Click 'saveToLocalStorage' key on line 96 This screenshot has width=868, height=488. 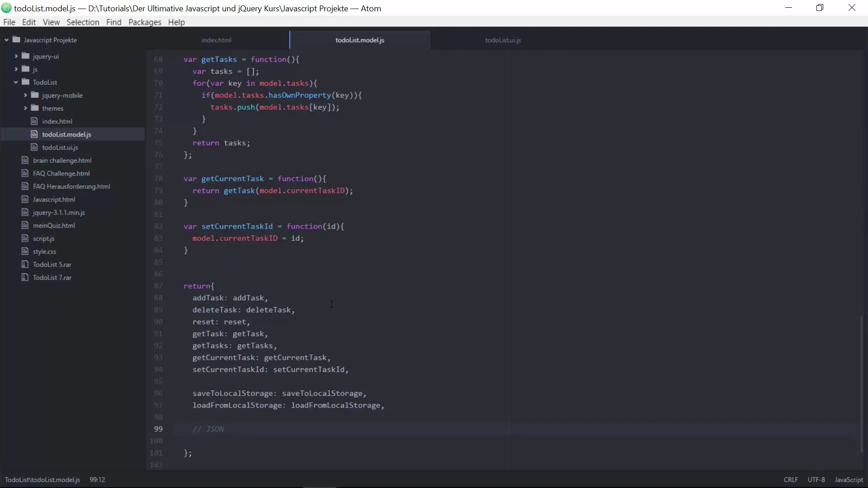click(x=233, y=394)
